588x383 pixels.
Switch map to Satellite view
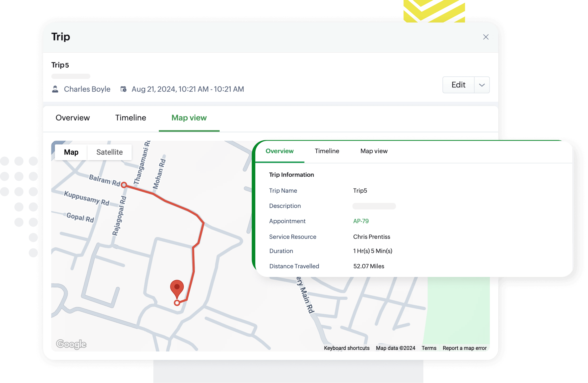109,152
